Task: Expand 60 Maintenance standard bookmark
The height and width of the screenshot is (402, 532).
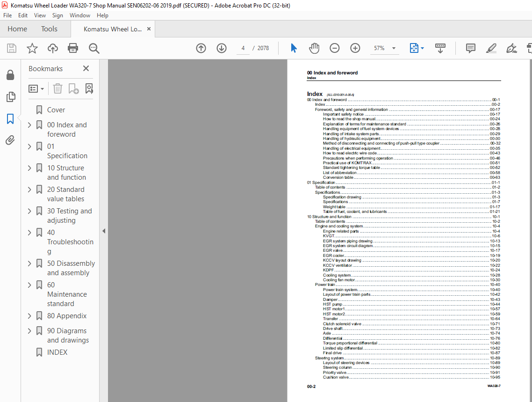Action: point(29,285)
